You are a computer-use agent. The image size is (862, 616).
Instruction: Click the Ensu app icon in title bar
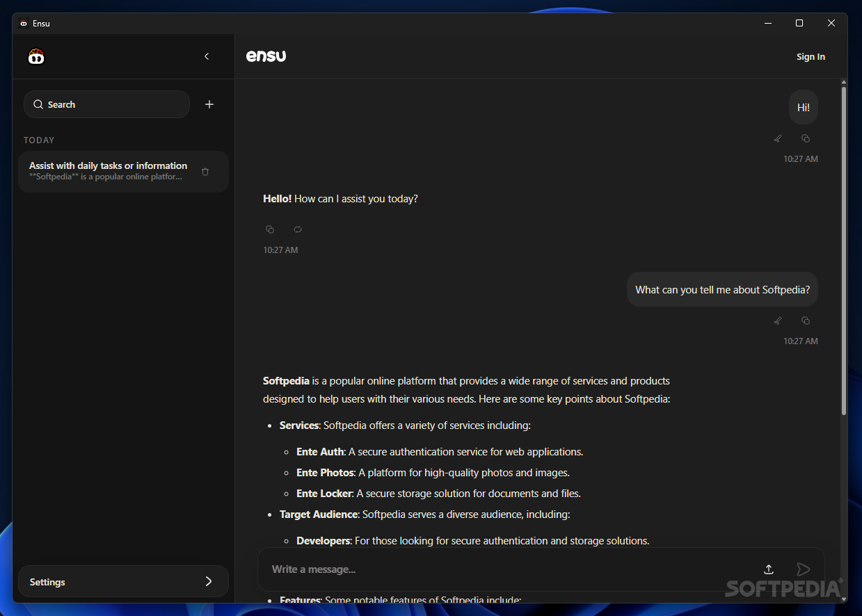[x=24, y=23]
